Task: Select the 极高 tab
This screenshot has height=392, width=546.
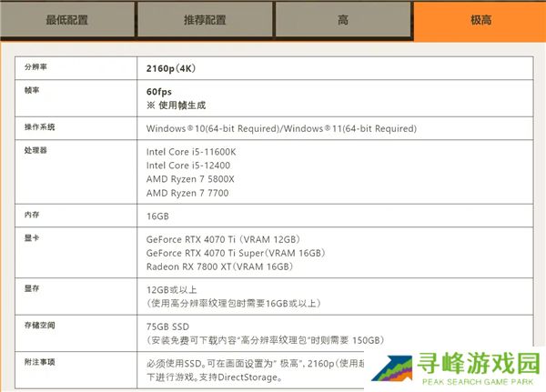Action: 480,20
